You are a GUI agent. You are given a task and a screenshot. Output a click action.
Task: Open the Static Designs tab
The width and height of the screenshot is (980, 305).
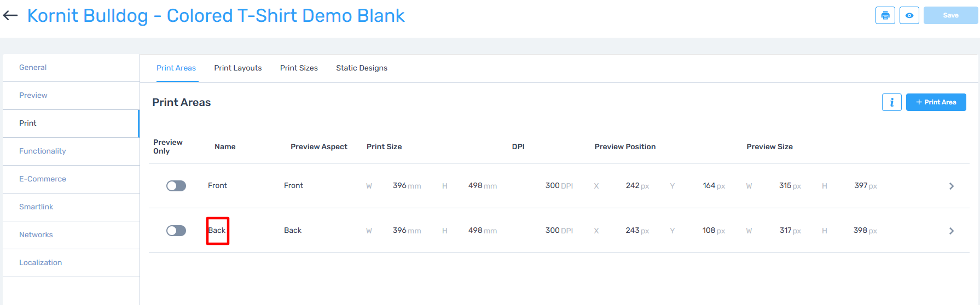click(361, 68)
